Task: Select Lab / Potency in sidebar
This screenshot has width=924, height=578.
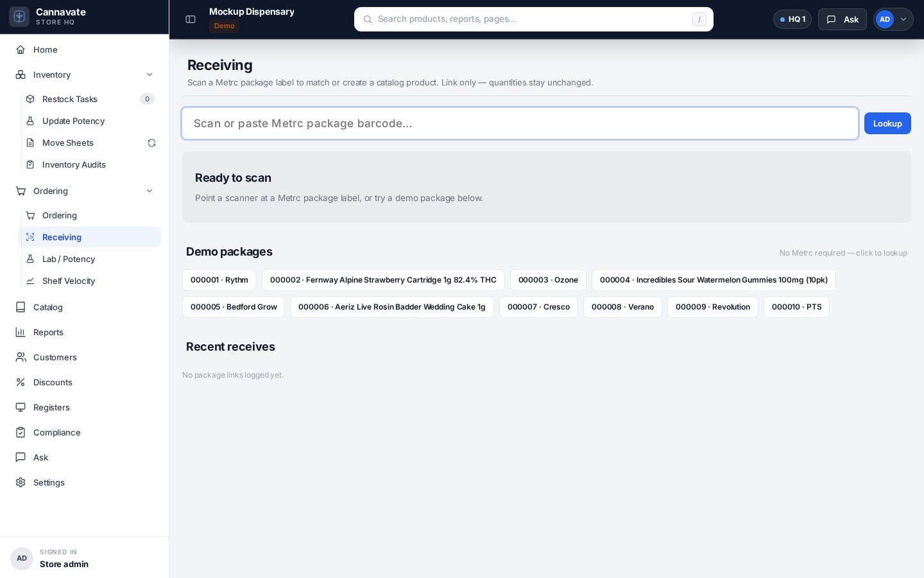Action: pyautogui.click(x=90, y=259)
